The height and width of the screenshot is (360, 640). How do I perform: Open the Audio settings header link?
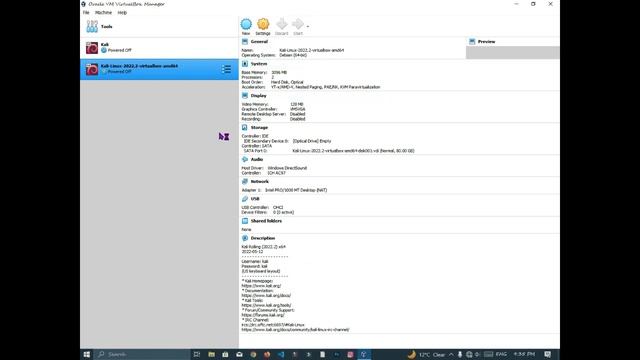[257, 159]
